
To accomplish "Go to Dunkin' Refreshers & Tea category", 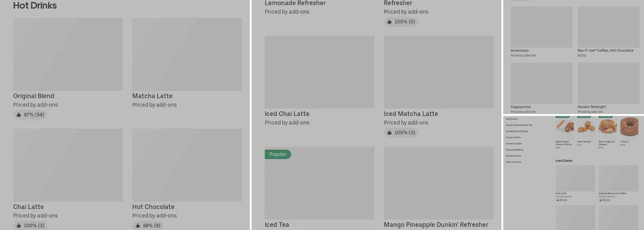I will click(x=519, y=125).
